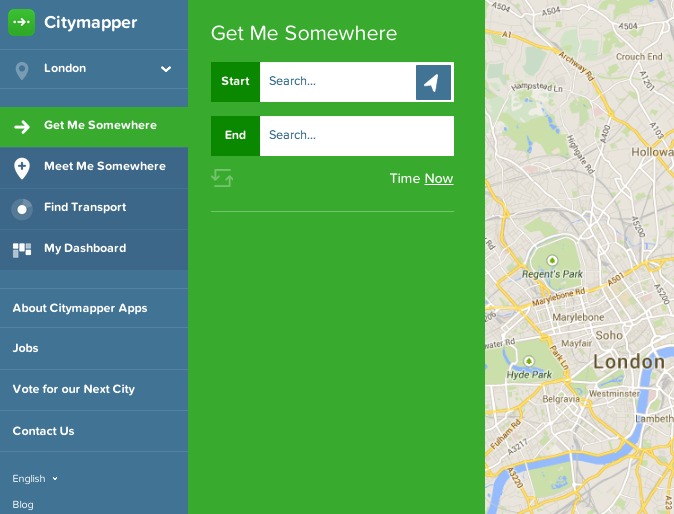Expand the London city dropdown chevron
Image resolution: width=674 pixels, height=514 pixels.
pos(166,69)
